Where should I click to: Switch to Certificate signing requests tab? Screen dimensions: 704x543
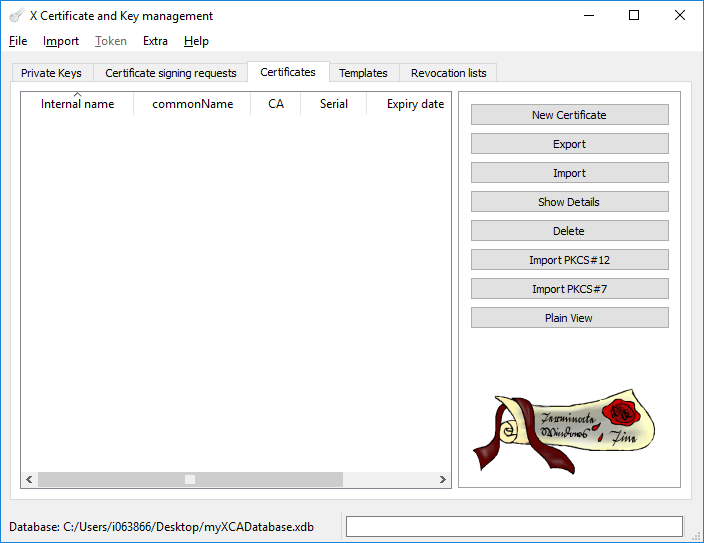[171, 73]
